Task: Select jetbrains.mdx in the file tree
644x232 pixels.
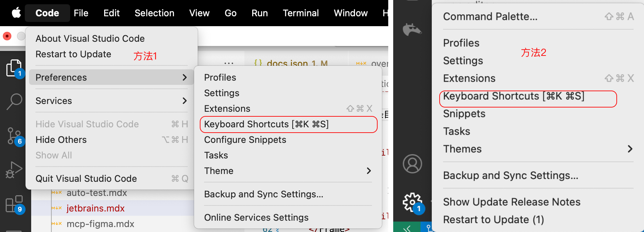Action: [x=95, y=208]
